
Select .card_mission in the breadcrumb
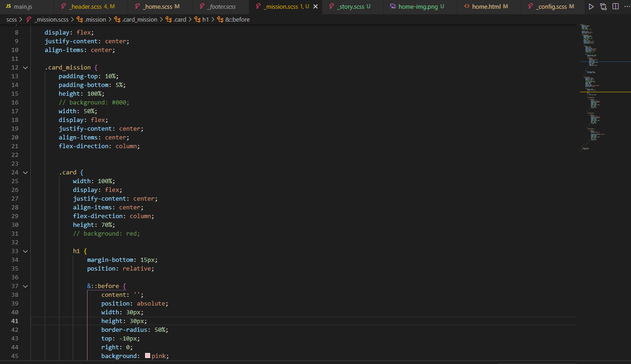[x=140, y=20]
